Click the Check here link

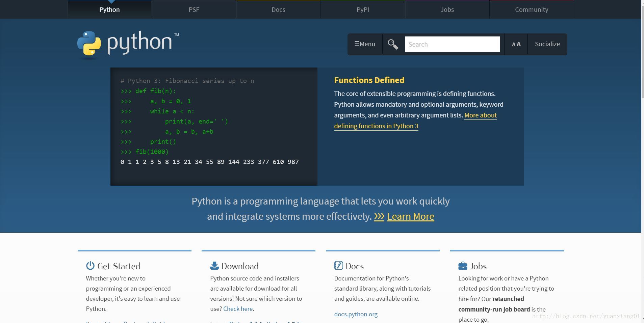coord(238,309)
